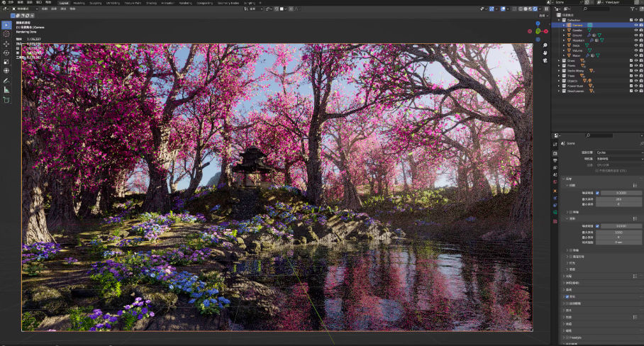Click the pan view hand icon

point(544,52)
